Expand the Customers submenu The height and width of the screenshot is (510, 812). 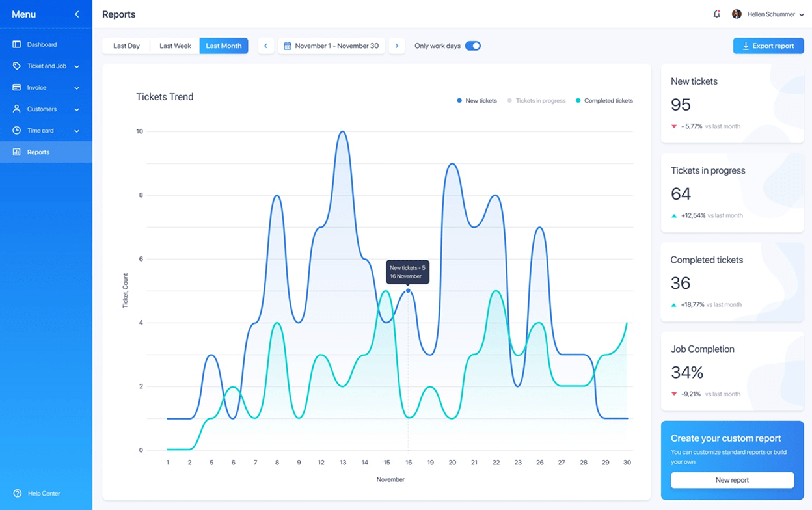77,109
